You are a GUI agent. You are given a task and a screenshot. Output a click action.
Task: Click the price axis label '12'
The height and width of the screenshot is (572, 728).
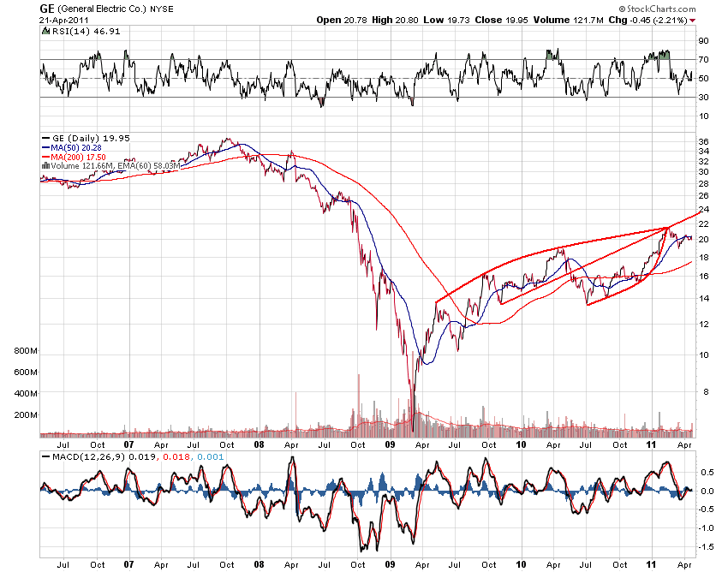[703, 324]
